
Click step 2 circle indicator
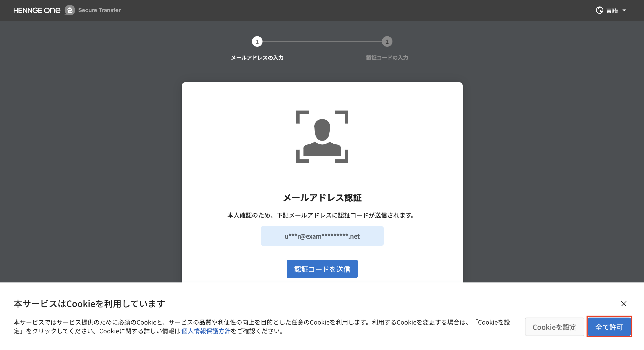pos(387,41)
